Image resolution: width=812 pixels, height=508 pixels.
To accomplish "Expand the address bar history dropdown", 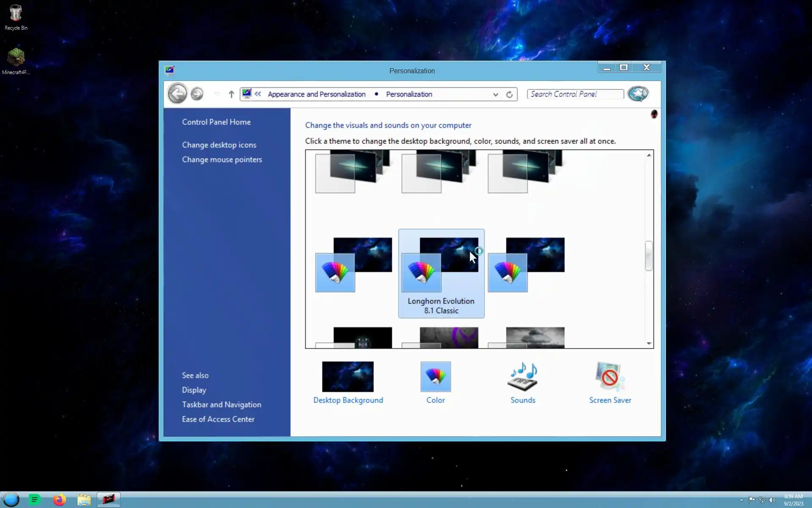I will (x=496, y=94).
